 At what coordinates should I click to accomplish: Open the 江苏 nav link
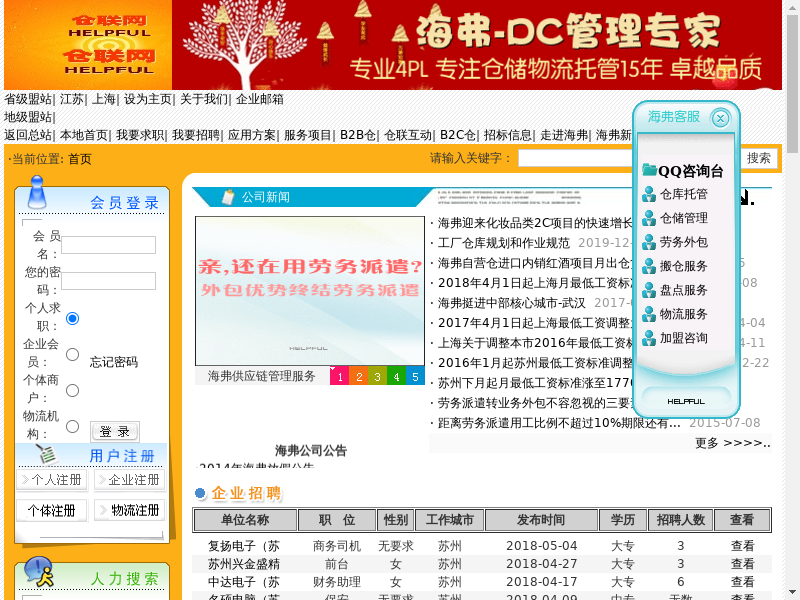coord(71,99)
